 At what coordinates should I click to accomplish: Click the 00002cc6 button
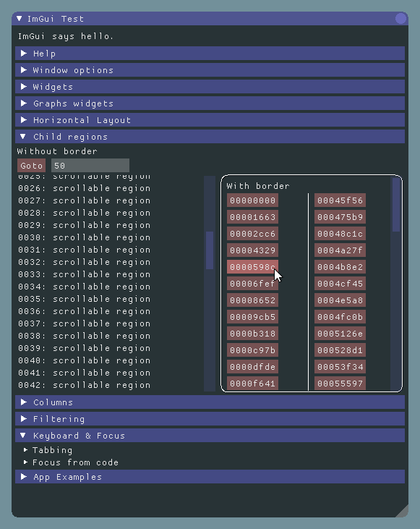[252, 234]
